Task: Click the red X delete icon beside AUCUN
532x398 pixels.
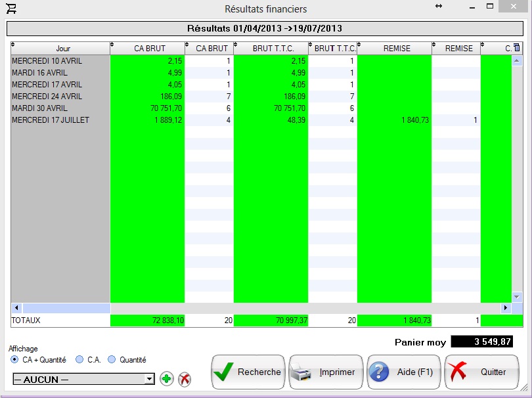Action: [x=185, y=379]
